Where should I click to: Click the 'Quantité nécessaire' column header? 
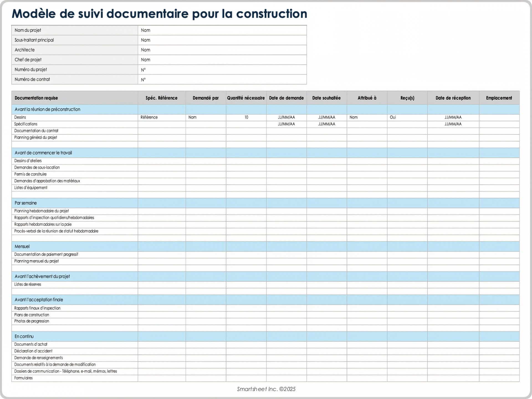click(x=246, y=98)
